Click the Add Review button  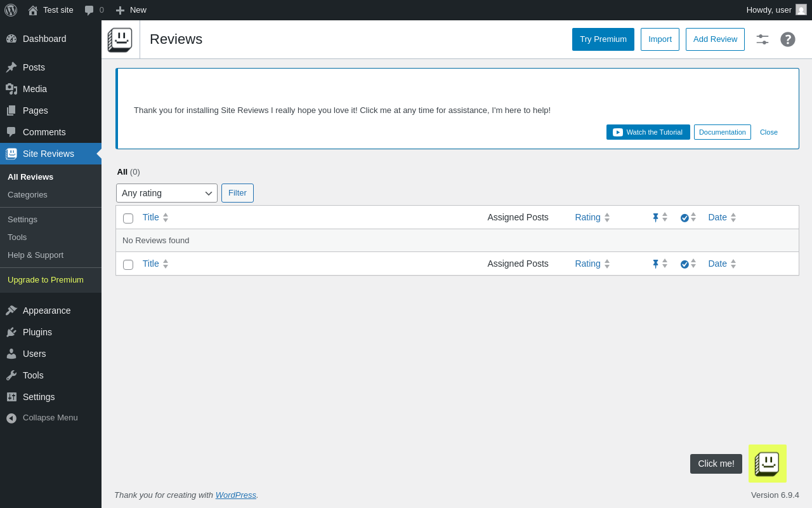715,39
